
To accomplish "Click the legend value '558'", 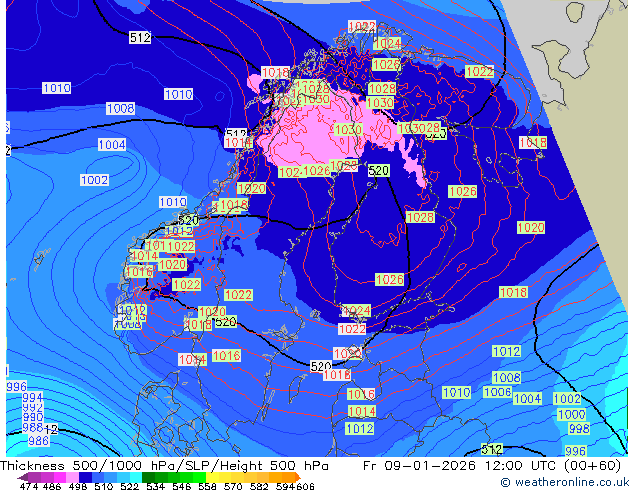I will (x=207, y=486).
